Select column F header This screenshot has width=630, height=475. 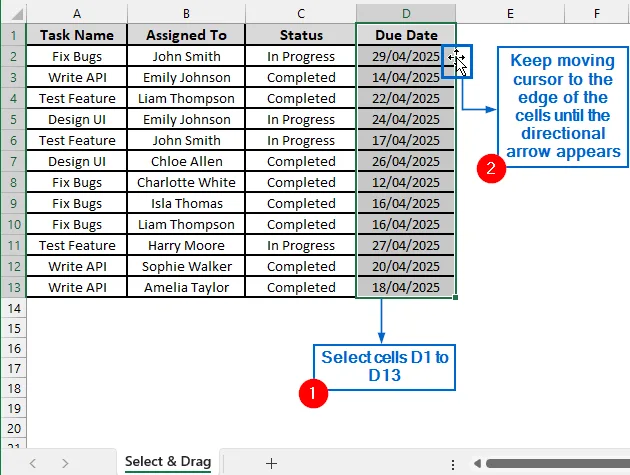[x=597, y=14]
